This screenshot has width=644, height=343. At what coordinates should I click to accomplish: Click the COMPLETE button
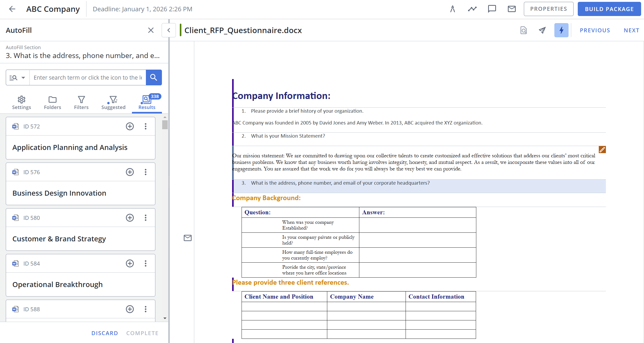(x=142, y=333)
